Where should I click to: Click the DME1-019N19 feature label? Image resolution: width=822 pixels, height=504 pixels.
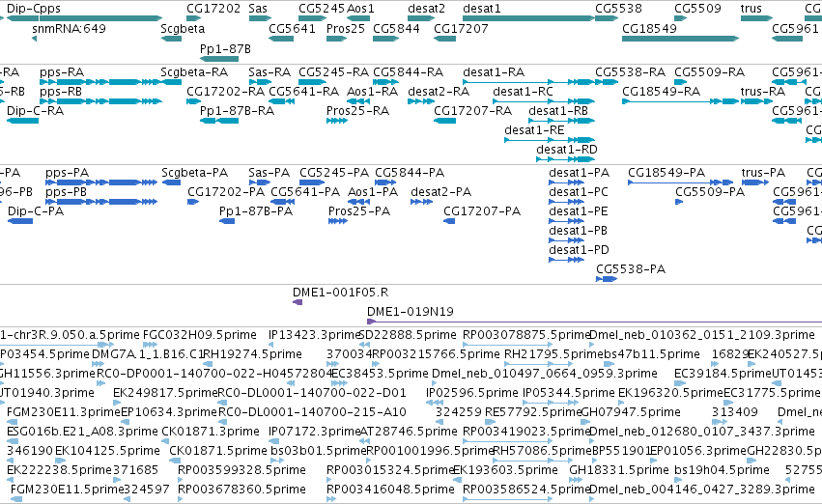410,311
